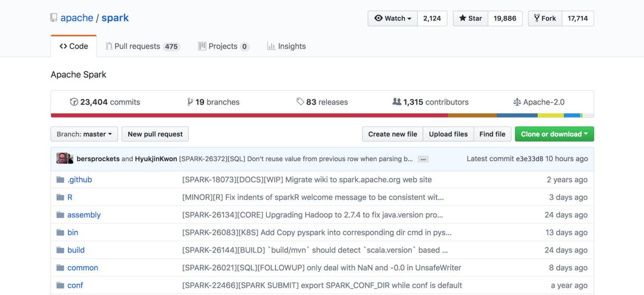644x295 pixels.
Task: Click the build folder icon
Action: 60,250
